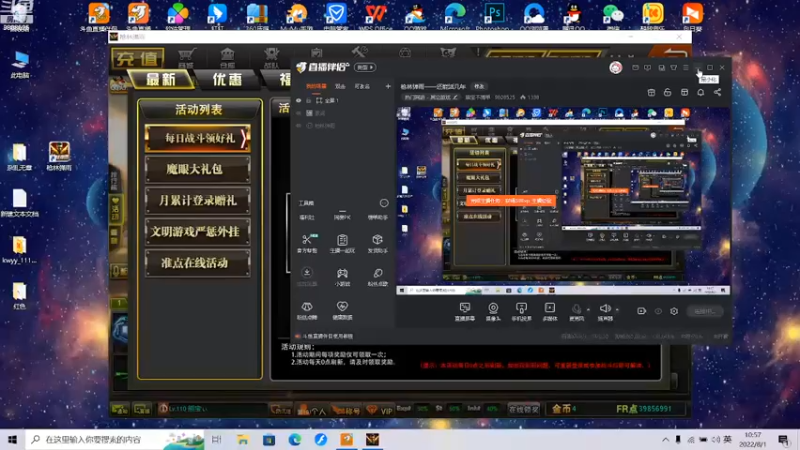Image resolution: width=800 pixels, height=450 pixels.
Task: Select 准点在线活动 activity
Action: (x=198, y=263)
